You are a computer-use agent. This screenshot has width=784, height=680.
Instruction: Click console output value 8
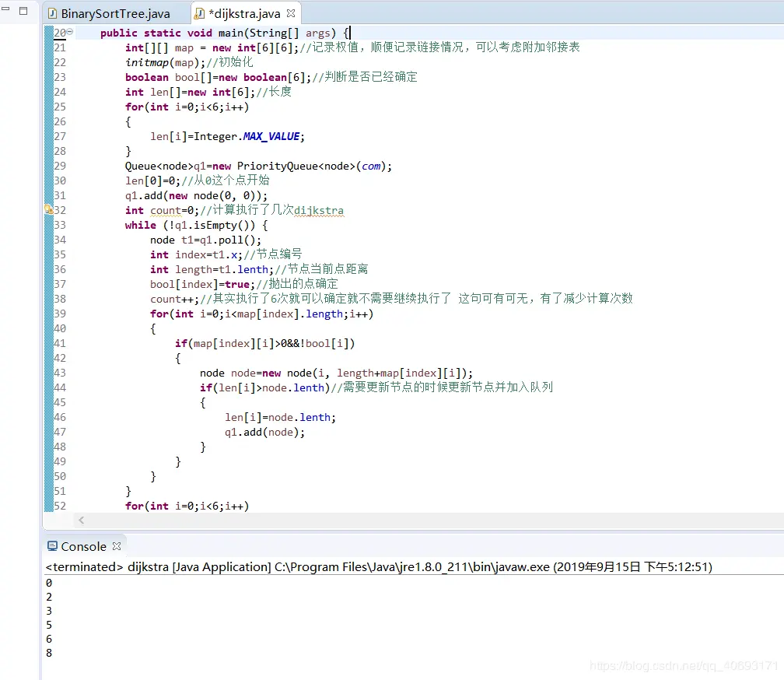(x=49, y=653)
